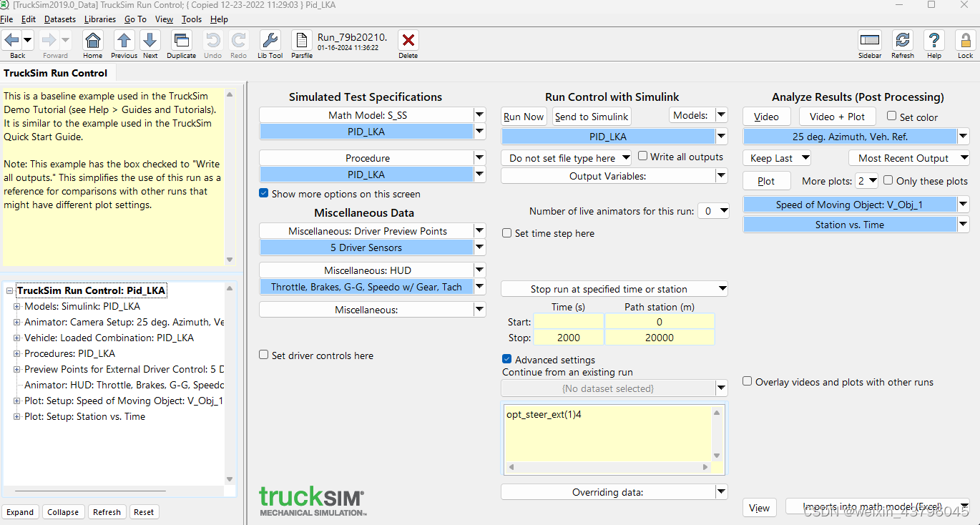Open Stop run at specified time or station dropdown

click(x=614, y=289)
